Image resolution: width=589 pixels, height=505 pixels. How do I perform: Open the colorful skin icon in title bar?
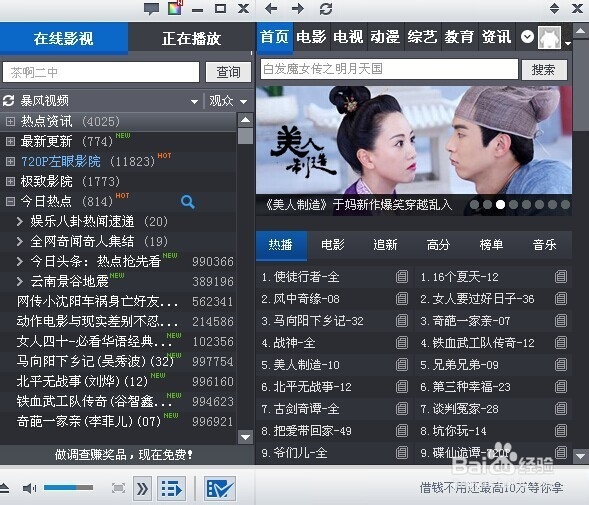pyautogui.click(x=175, y=8)
